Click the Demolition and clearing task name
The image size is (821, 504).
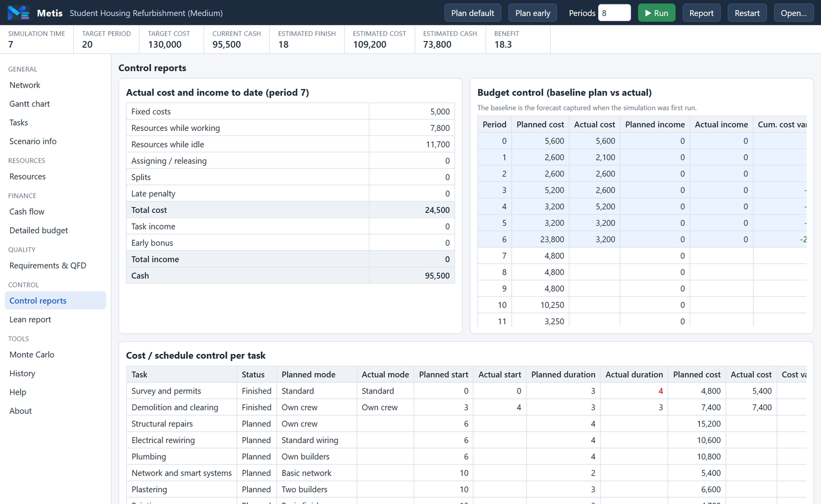click(x=175, y=407)
